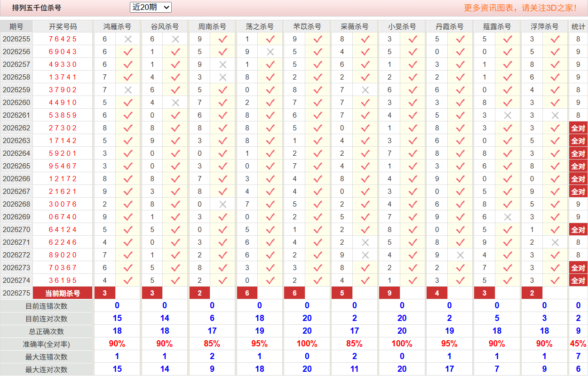Click the X mark for 丹霞杀号 in row 2026272
The image size is (588, 376).
(x=460, y=255)
